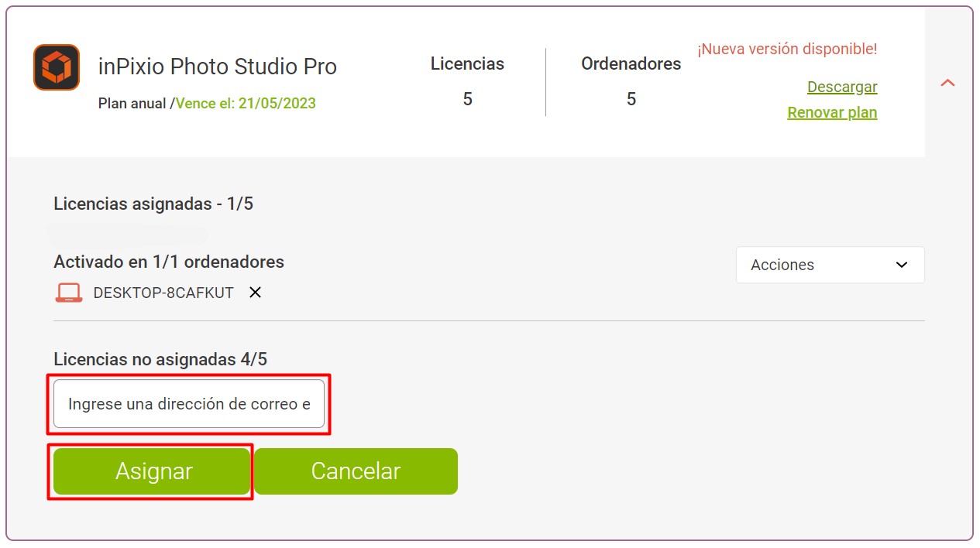Click the Vence el 21/05/2023 expiry text
The image size is (980, 548).
click(x=246, y=104)
